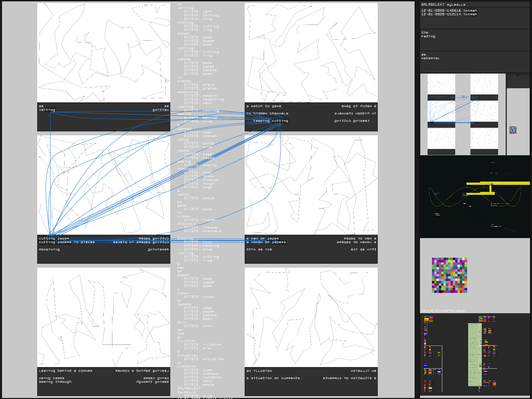Select the 'as material' text panel

[430, 57]
